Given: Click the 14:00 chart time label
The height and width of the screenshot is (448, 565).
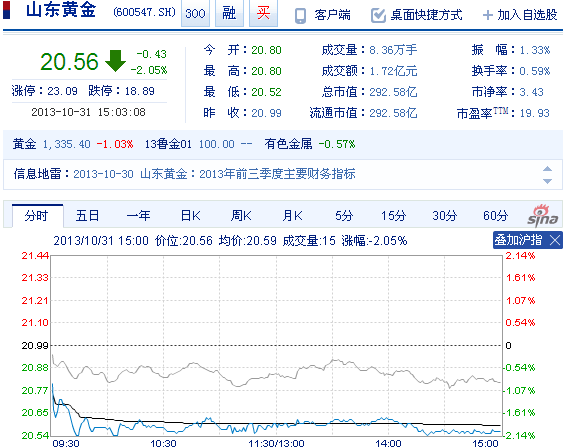Looking at the screenshot, I should [x=388, y=443].
